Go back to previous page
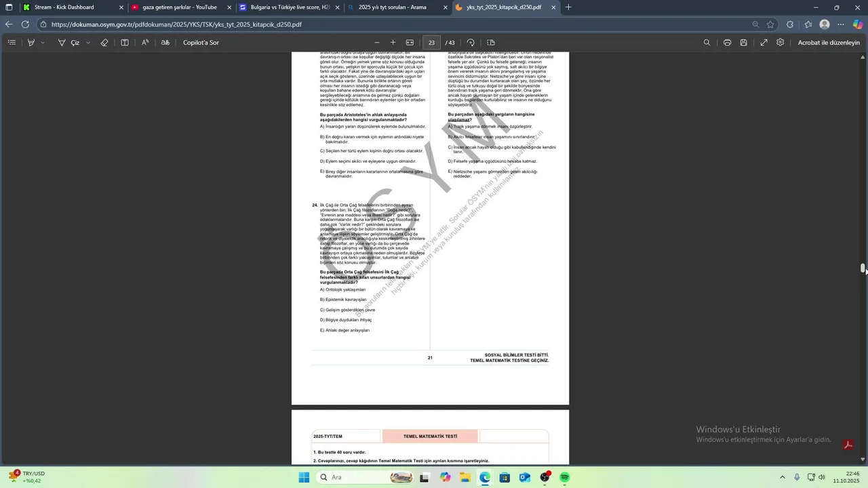868x488 pixels. [x=9, y=24]
